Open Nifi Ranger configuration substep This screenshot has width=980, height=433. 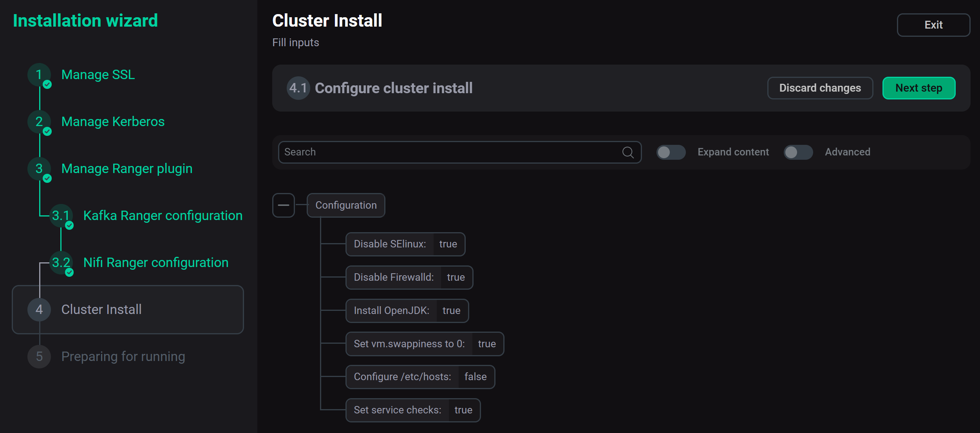(x=156, y=263)
